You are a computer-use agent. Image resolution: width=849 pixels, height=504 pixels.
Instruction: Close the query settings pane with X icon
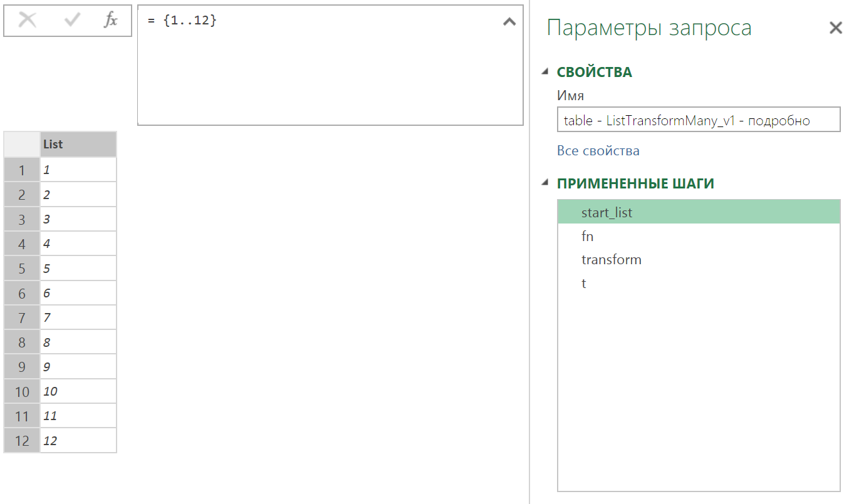tap(836, 28)
